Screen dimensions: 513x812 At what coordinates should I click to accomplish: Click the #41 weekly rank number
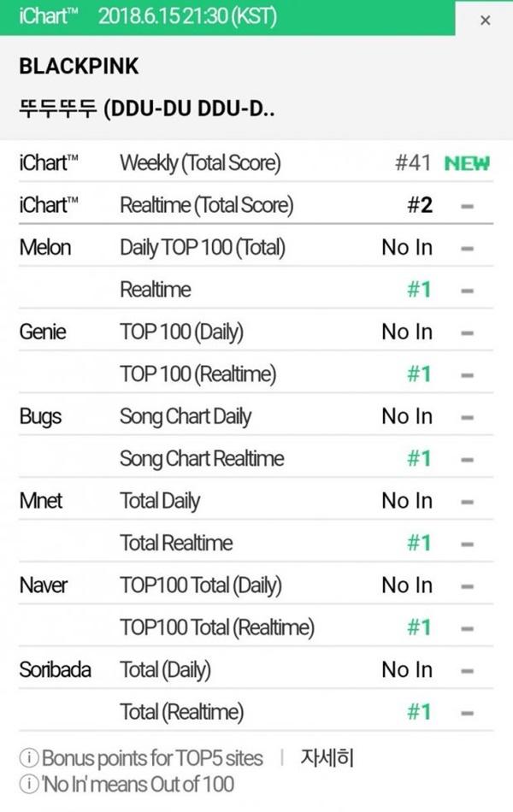[x=413, y=163]
